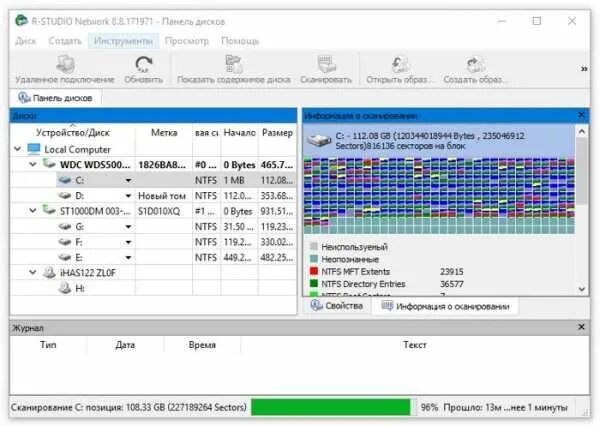Click the 96% progress value in the status bar
The image size is (600, 426).
click(429, 407)
